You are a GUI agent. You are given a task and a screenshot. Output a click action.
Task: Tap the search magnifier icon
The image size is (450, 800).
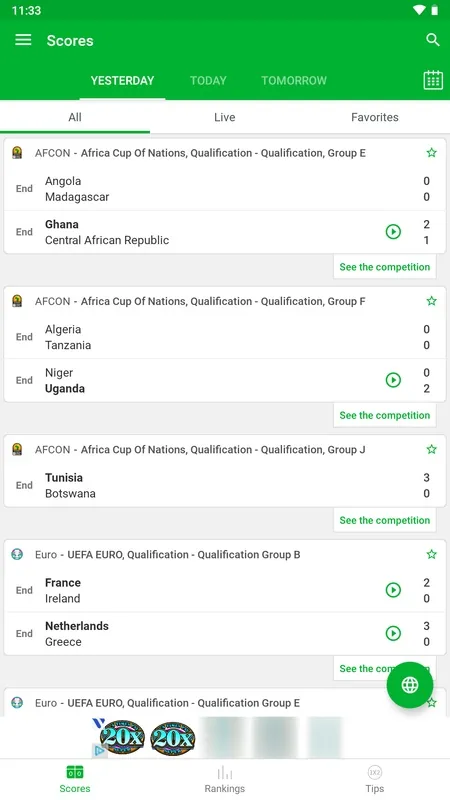(433, 40)
